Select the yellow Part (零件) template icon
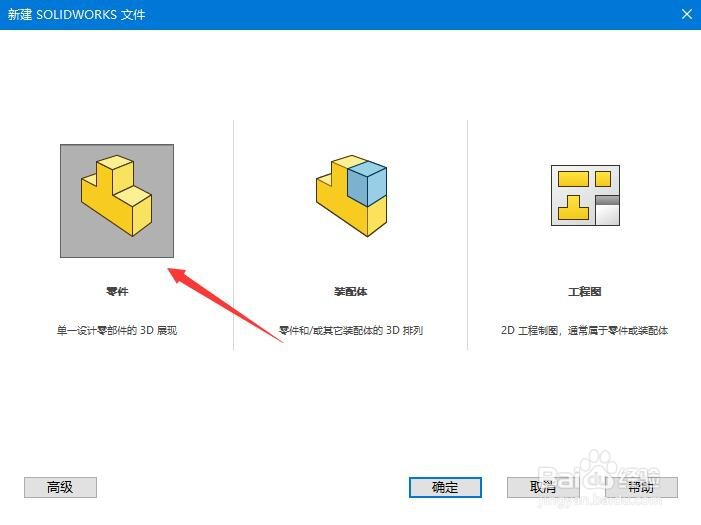 [117, 201]
